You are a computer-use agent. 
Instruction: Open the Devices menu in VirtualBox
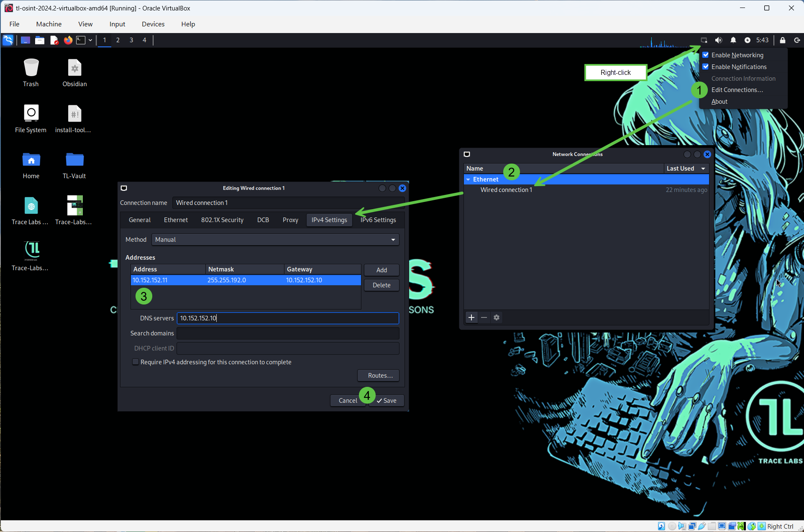(x=153, y=24)
